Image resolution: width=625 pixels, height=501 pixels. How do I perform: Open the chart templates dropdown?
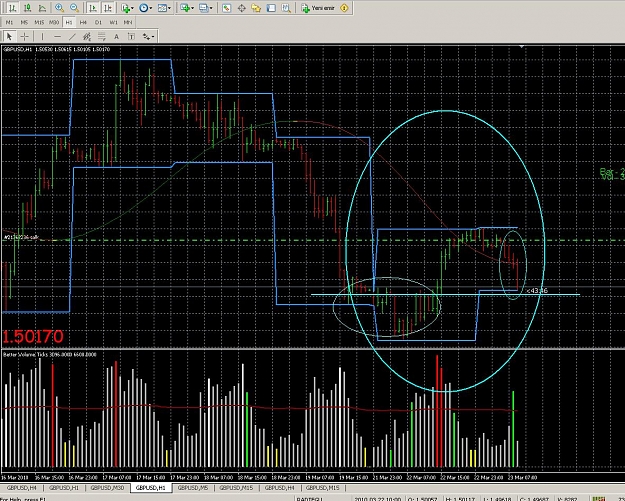(164, 8)
